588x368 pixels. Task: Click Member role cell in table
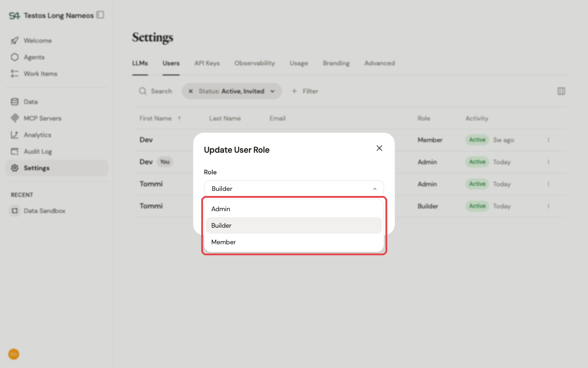430,140
